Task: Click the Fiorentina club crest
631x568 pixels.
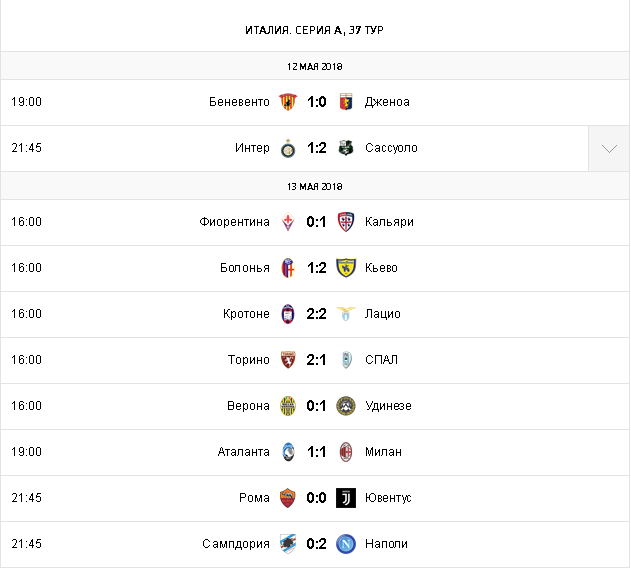Action: pyautogui.click(x=288, y=222)
